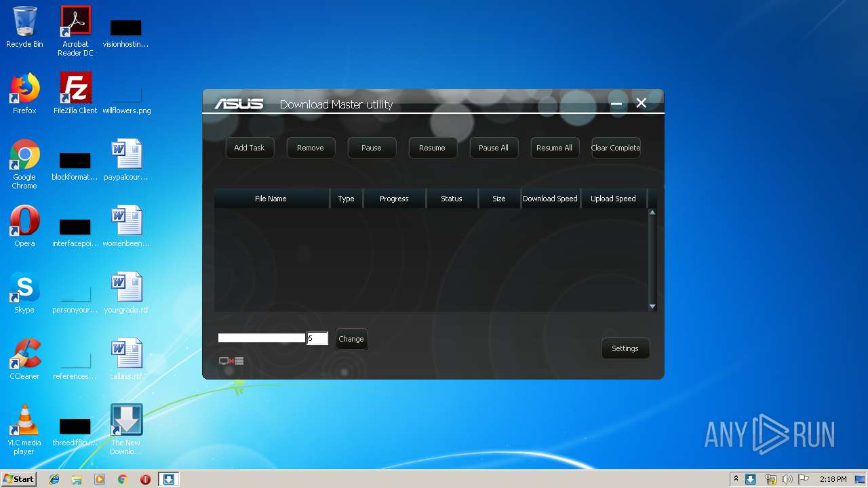Open Firefox desktop shortcut

tap(24, 94)
